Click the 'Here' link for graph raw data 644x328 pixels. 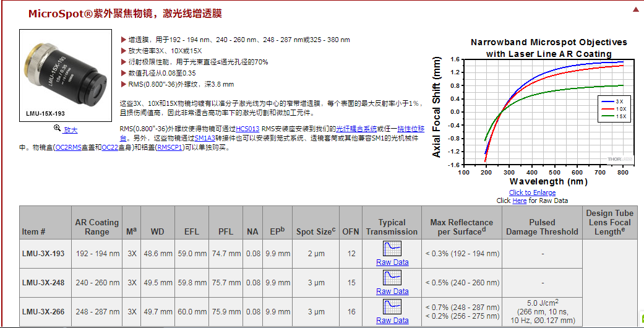click(x=519, y=201)
